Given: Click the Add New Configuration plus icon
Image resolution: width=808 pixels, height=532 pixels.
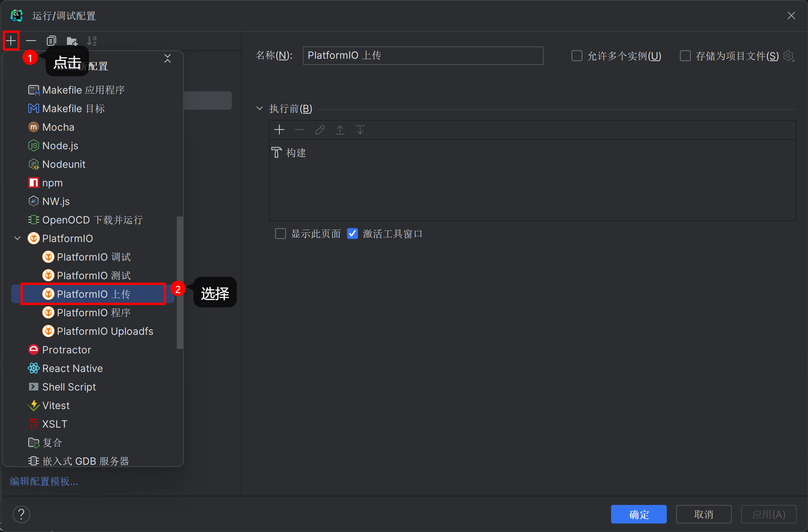Looking at the screenshot, I should [x=11, y=41].
